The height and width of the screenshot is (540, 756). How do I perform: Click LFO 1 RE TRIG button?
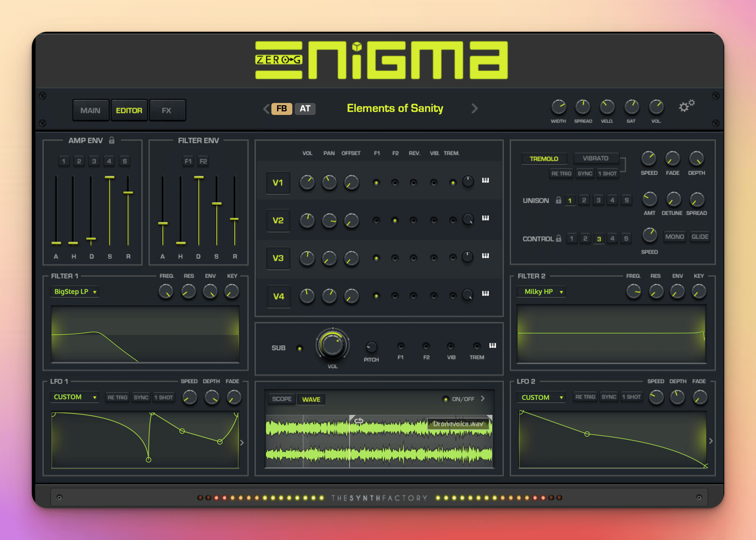click(x=117, y=397)
